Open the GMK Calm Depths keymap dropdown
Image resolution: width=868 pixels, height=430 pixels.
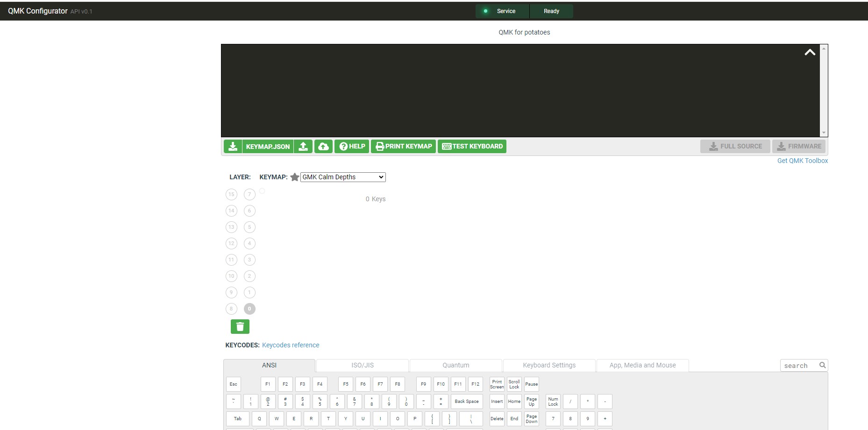pyautogui.click(x=342, y=177)
